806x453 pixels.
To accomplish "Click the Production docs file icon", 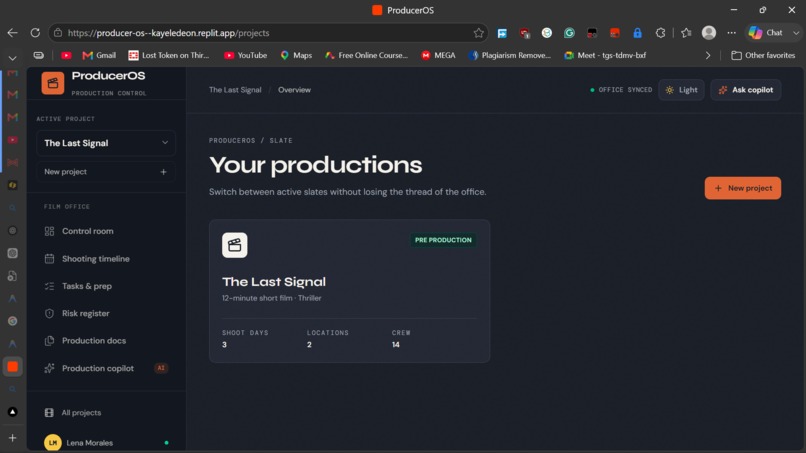I will (49, 340).
